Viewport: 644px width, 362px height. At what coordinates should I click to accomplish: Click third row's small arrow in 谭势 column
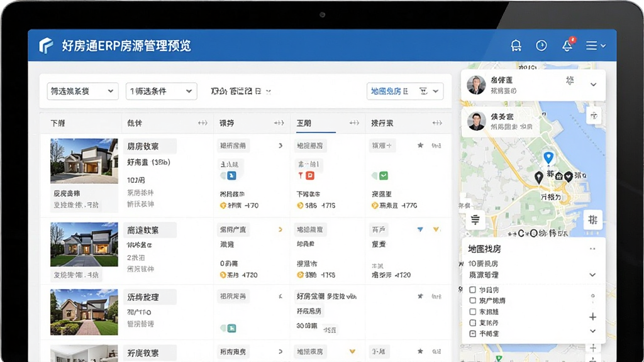[x=280, y=297]
